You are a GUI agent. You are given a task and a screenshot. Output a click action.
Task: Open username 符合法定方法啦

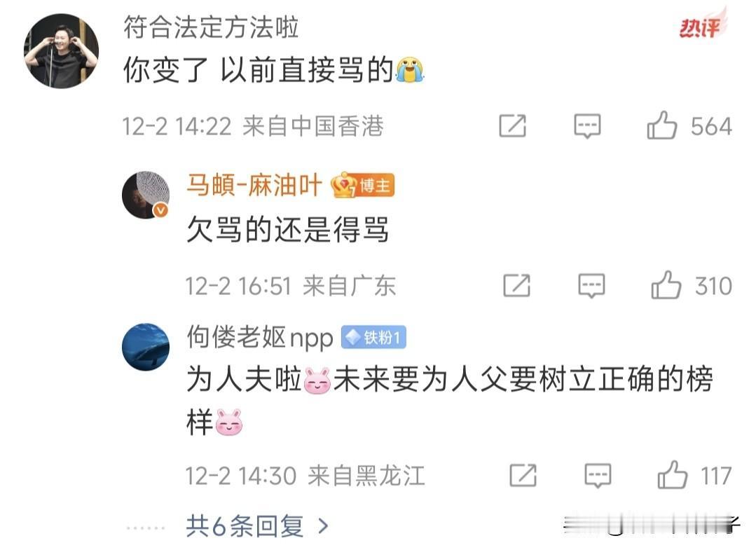tap(211, 27)
